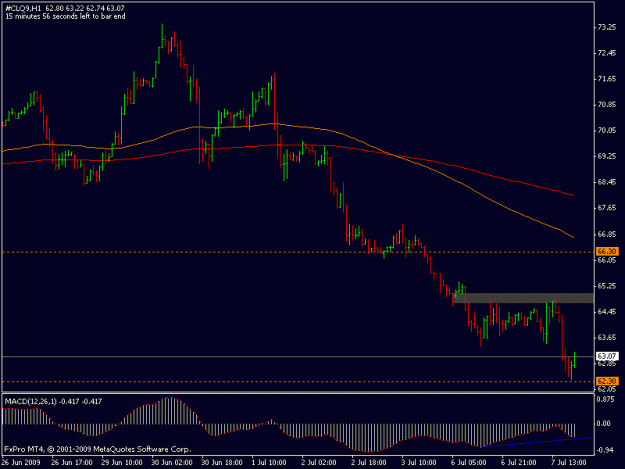
Task: Click the 66.85 price axis label
Action: [x=607, y=234]
